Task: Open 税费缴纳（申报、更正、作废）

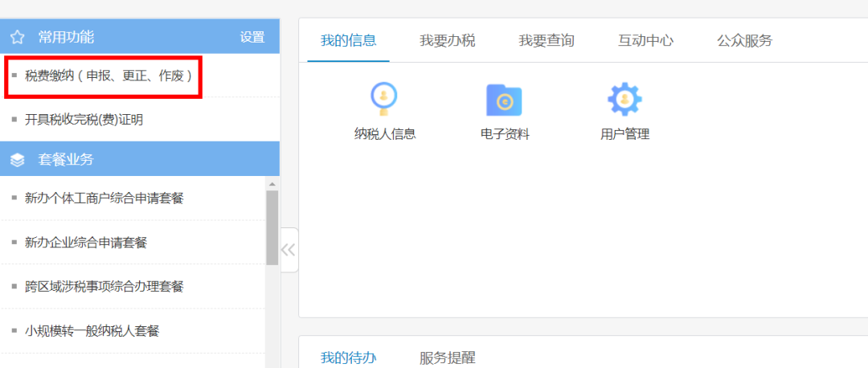Action: (108, 76)
